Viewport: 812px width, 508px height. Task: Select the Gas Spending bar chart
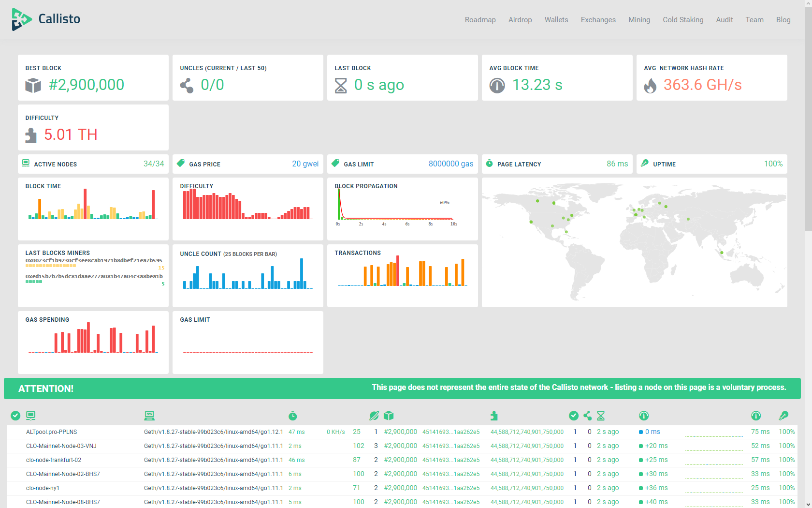point(93,338)
